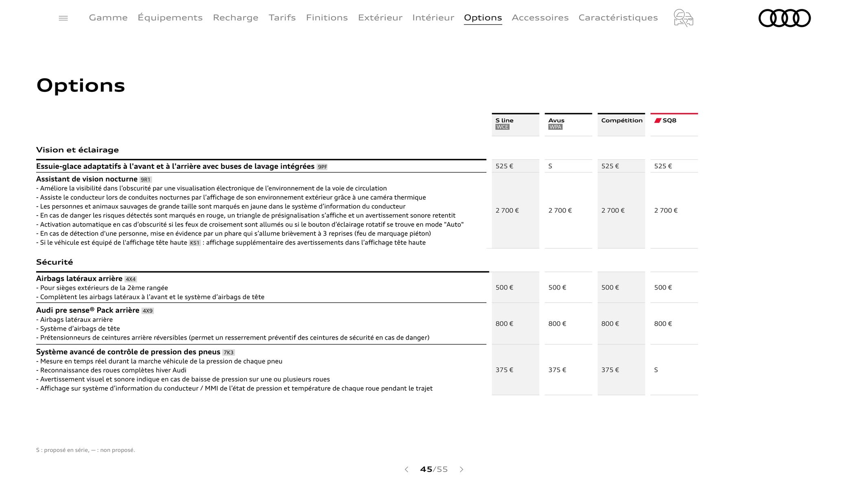The width and height of the screenshot is (868, 488).
Task: Click 'Audi pre sense® Pack arrière' title
Action: pos(87,310)
